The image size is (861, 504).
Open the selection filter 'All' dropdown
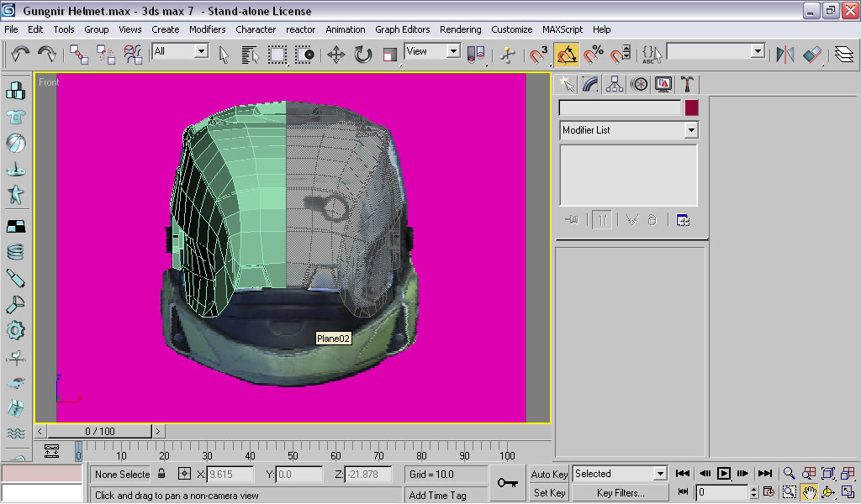201,52
